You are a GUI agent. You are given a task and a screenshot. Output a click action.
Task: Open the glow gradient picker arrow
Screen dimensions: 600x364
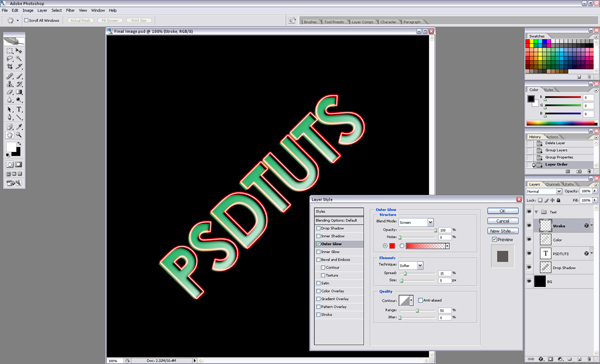447,246
